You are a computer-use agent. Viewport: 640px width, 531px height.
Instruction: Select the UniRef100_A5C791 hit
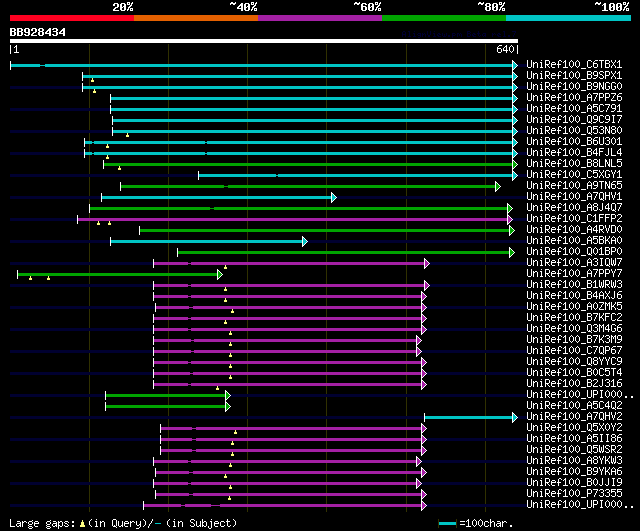(574, 109)
